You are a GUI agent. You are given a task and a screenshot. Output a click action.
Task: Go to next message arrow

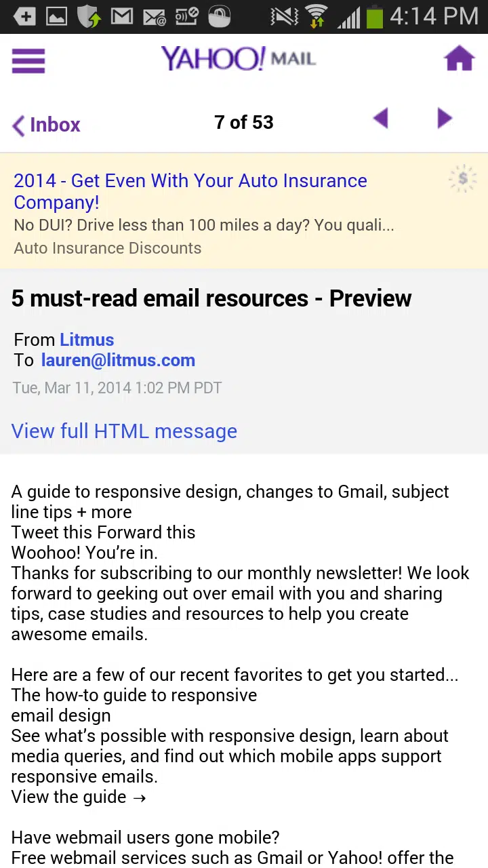click(x=445, y=119)
